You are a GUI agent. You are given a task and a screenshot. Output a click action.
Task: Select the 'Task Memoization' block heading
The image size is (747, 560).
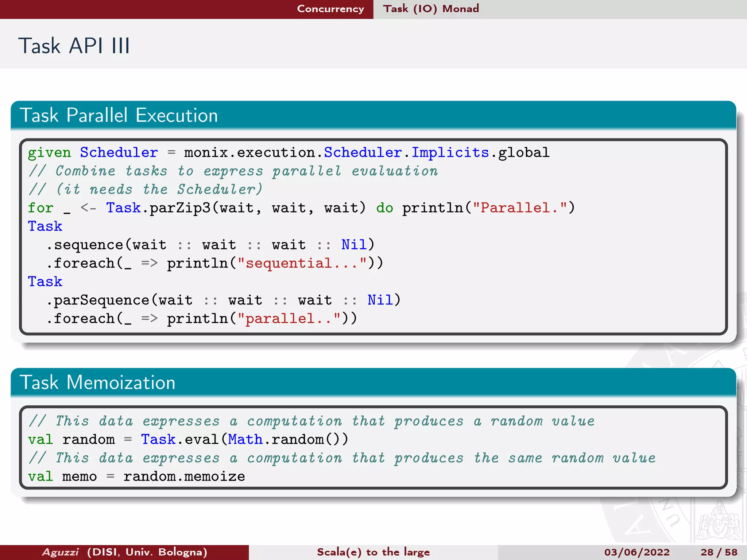point(98,382)
